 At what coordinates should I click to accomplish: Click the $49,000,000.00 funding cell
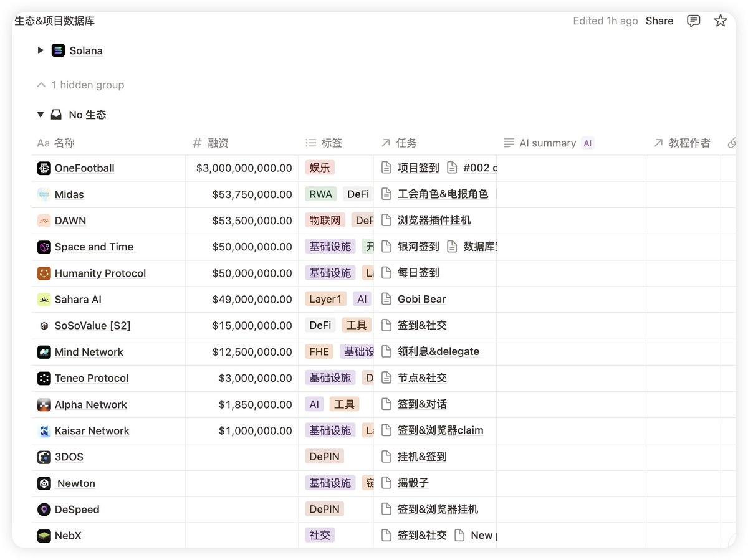(x=242, y=300)
